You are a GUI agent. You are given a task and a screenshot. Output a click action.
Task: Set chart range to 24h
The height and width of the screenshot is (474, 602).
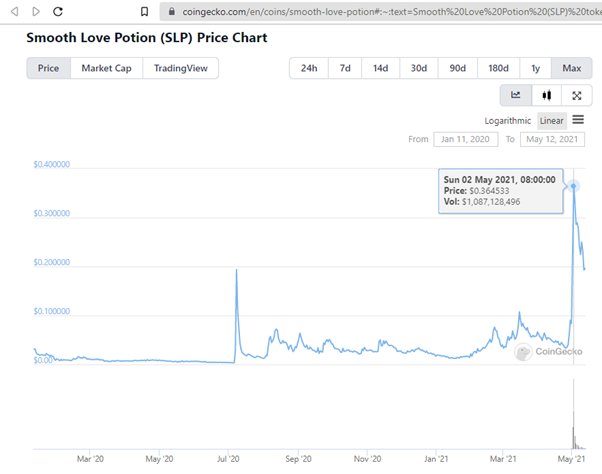pyautogui.click(x=309, y=68)
